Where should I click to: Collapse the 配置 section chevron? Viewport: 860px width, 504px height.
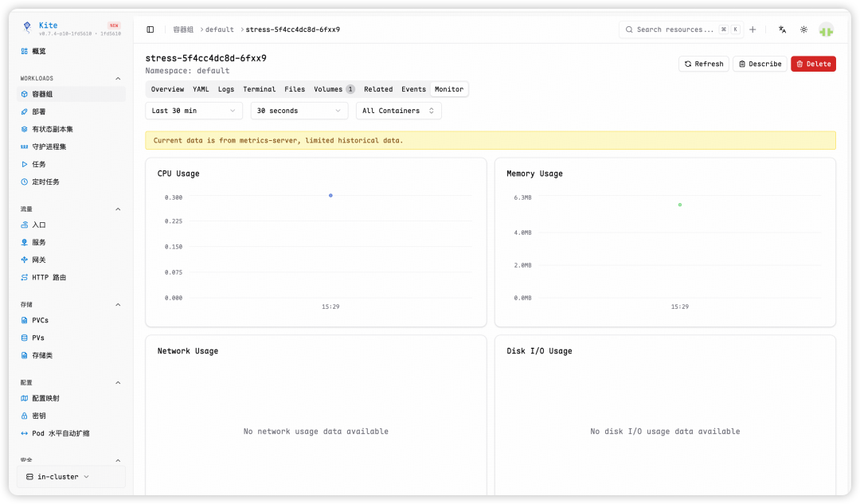pyautogui.click(x=118, y=382)
